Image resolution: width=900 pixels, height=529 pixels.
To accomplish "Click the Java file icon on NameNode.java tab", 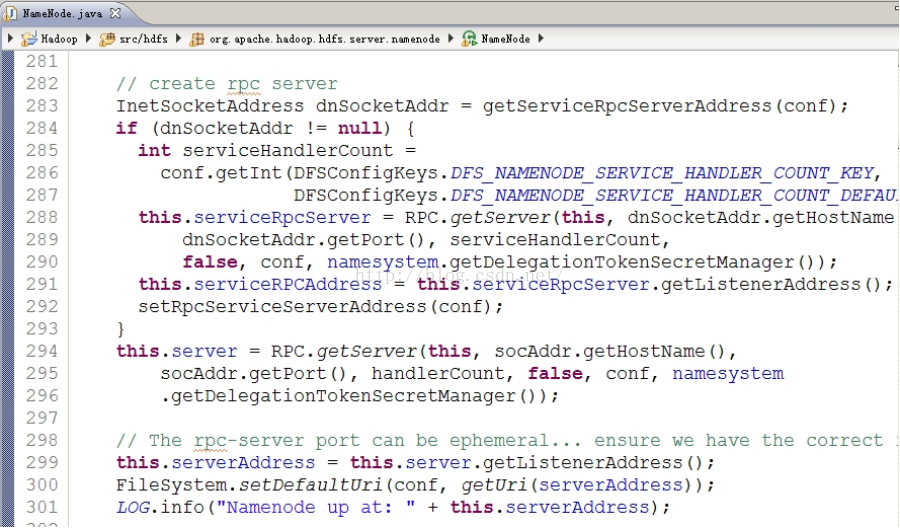I will (10, 13).
